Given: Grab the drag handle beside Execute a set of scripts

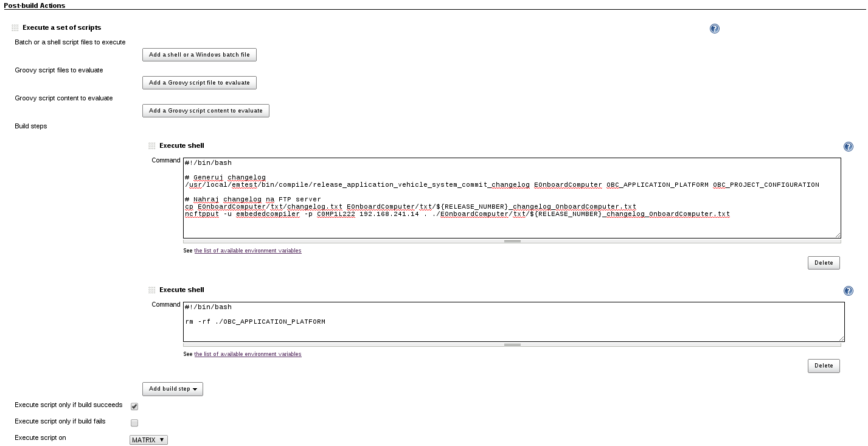Looking at the screenshot, I should (x=13, y=27).
